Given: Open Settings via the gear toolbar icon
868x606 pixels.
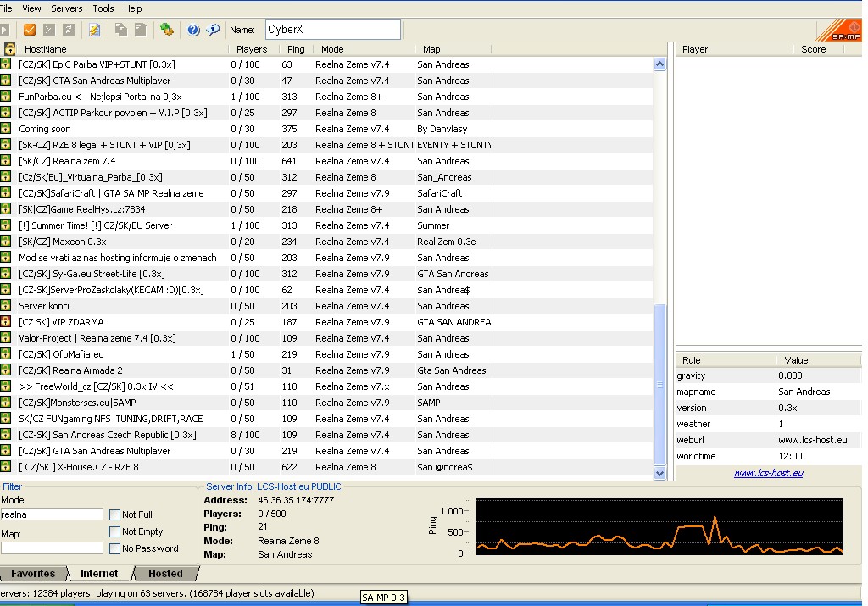Looking at the screenshot, I should click(x=167, y=30).
